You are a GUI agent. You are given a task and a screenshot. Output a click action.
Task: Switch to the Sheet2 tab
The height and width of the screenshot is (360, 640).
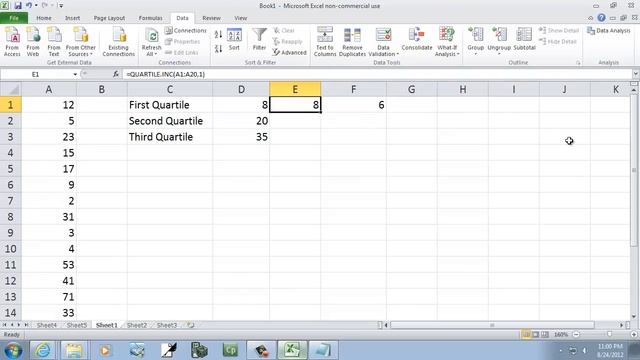(137, 325)
